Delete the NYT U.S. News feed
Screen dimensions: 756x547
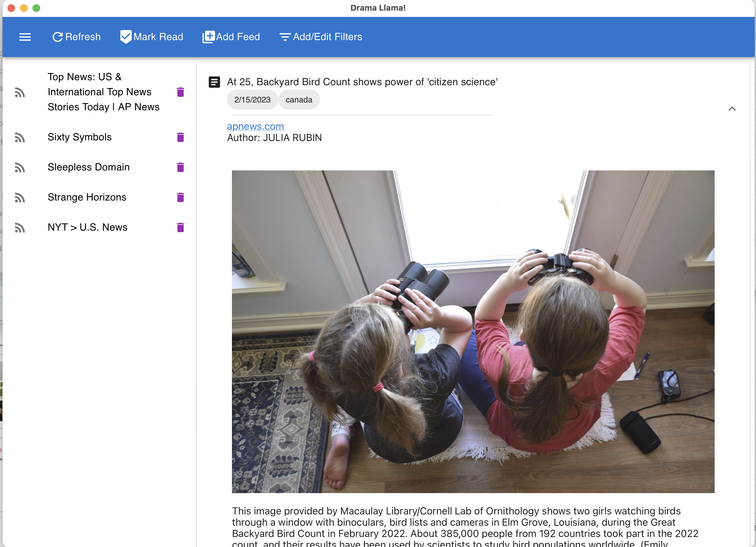[x=180, y=227]
